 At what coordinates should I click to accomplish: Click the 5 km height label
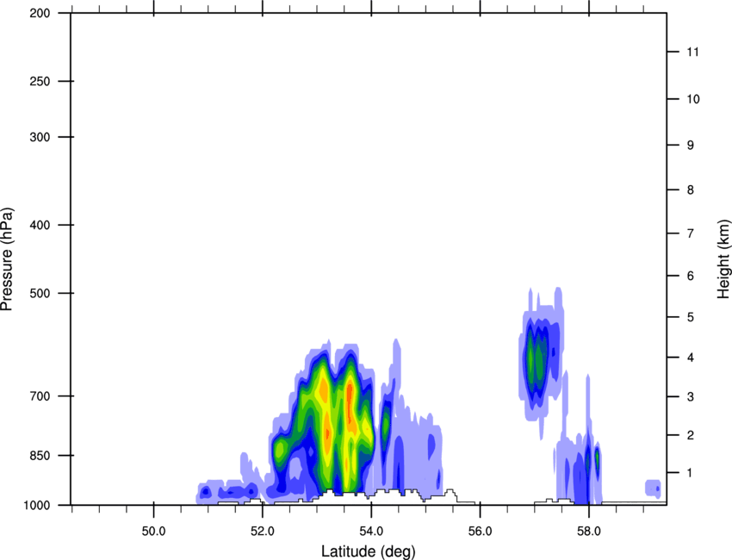691,317
